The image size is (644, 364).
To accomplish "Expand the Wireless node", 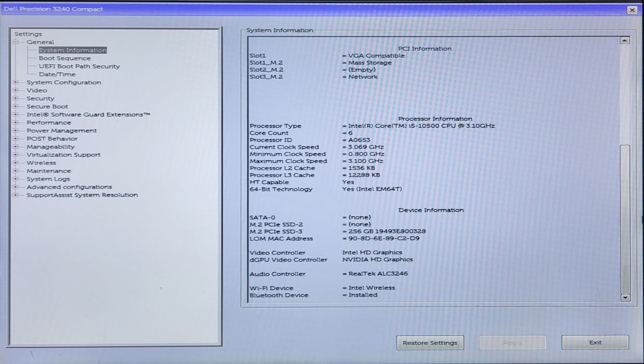I will 16,163.
